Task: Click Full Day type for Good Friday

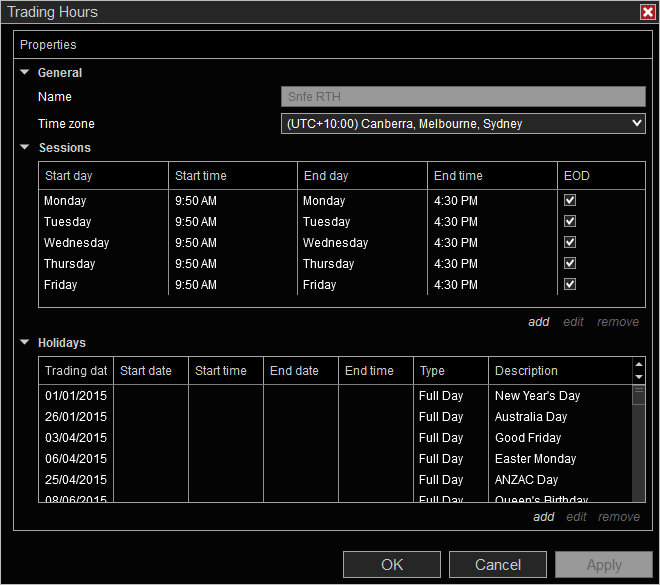Action: (x=441, y=438)
